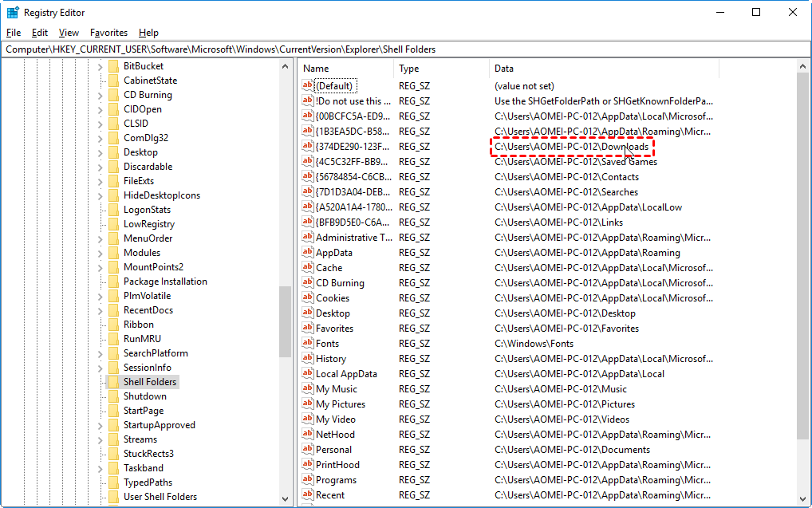Image resolution: width=812 pixels, height=508 pixels.
Task: Click the folder icon of BitBucket key
Action: (113, 65)
